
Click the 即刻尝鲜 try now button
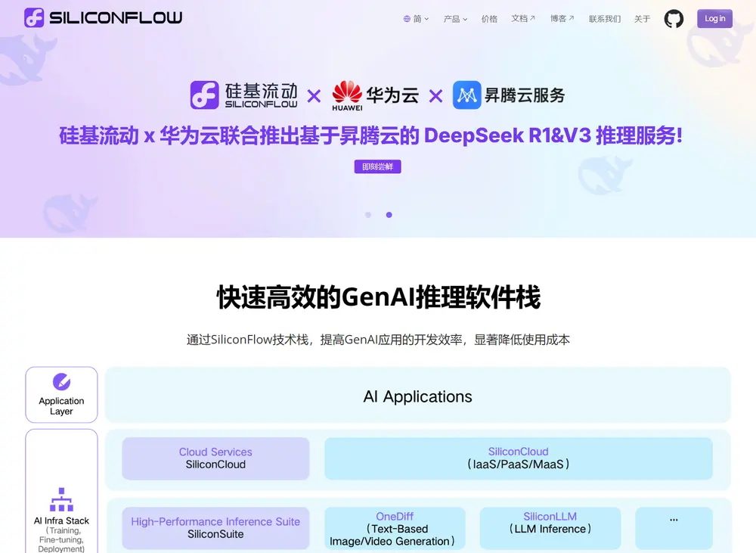point(377,166)
